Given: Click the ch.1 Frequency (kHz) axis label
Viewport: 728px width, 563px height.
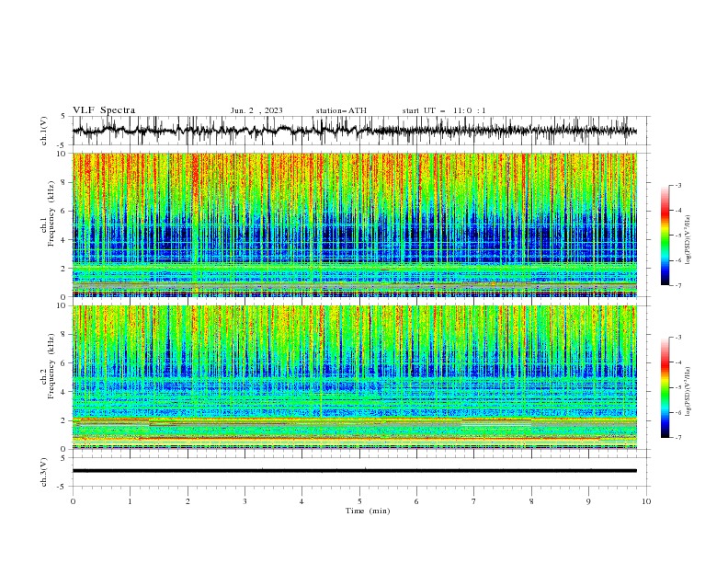Looking at the screenshot, I should tap(48, 214).
